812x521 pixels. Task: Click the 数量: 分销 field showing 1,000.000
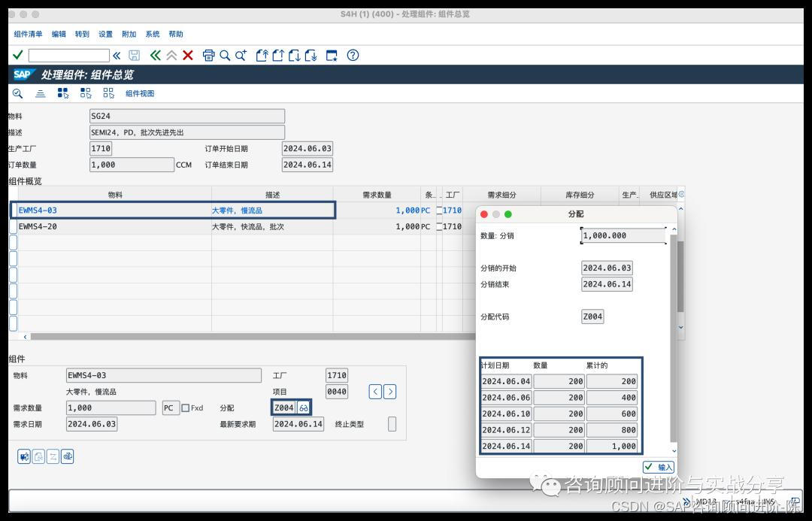(623, 235)
